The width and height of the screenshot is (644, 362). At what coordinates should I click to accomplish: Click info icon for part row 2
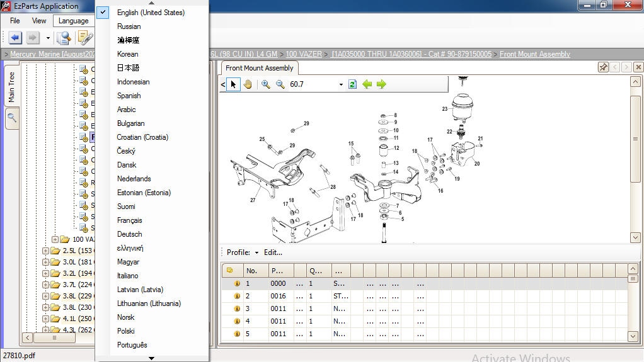pos(237,296)
